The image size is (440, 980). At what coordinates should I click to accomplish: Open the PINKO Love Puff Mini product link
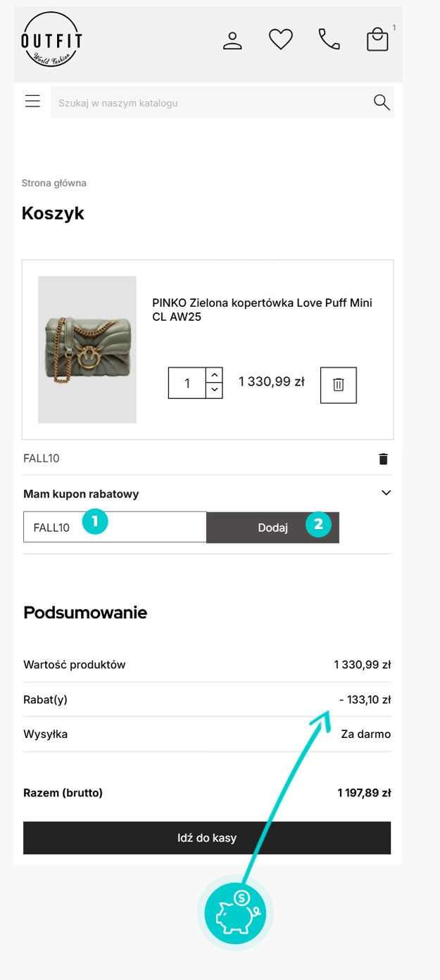coord(262,310)
